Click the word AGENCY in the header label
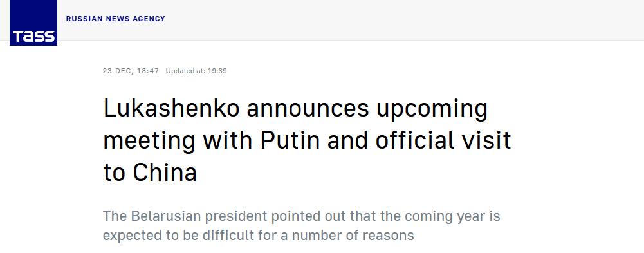This screenshot has height=253, width=644. click(x=149, y=19)
